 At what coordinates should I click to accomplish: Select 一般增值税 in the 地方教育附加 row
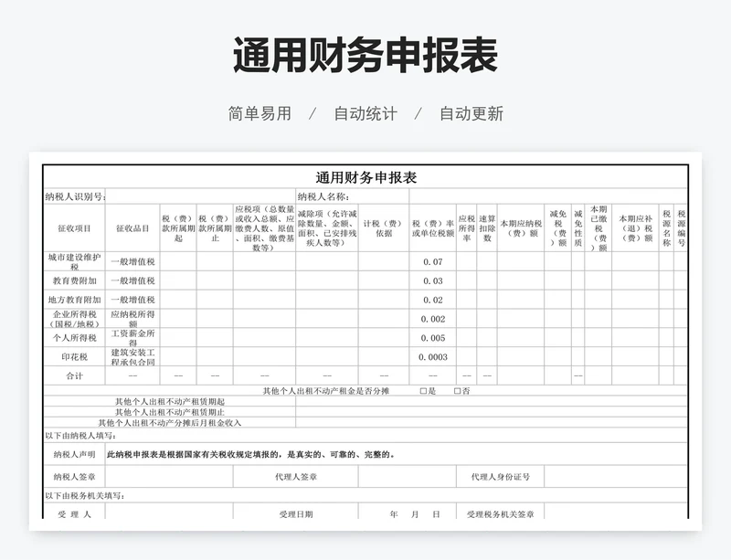[x=132, y=300]
